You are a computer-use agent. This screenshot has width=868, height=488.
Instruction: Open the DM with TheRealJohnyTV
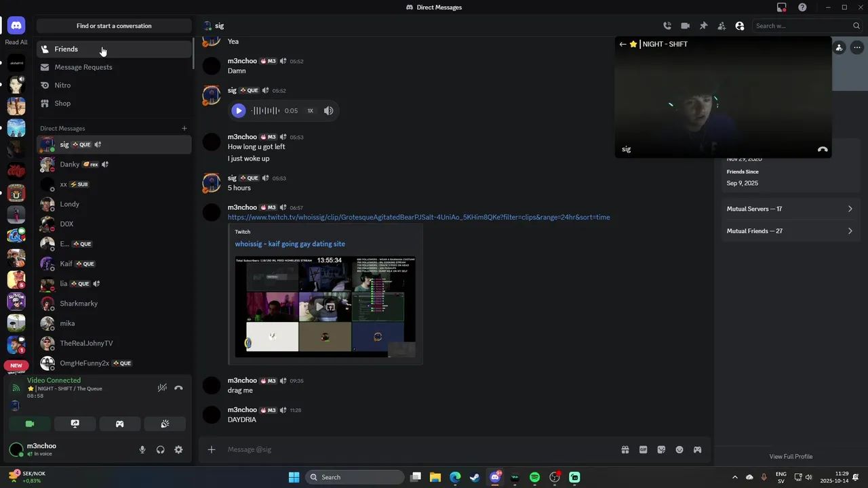point(114,343)
